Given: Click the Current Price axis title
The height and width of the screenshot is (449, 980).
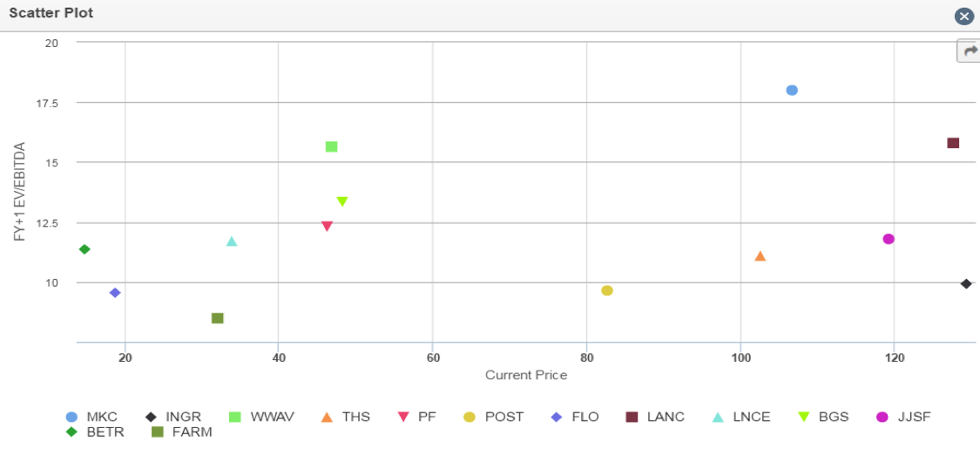Looking at the screenshot, I should click(526, 375).
